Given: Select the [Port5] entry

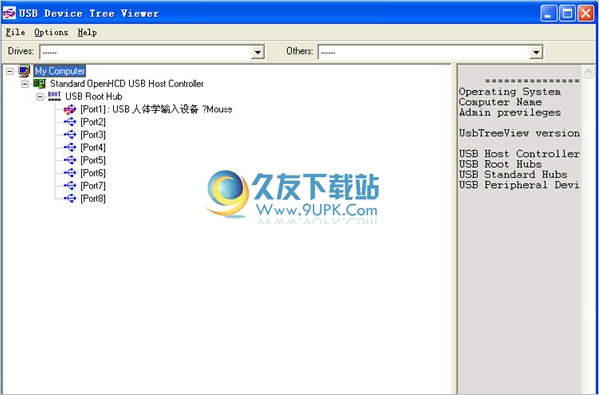Looking at the screenshot, I should click(x=93, y=160).
